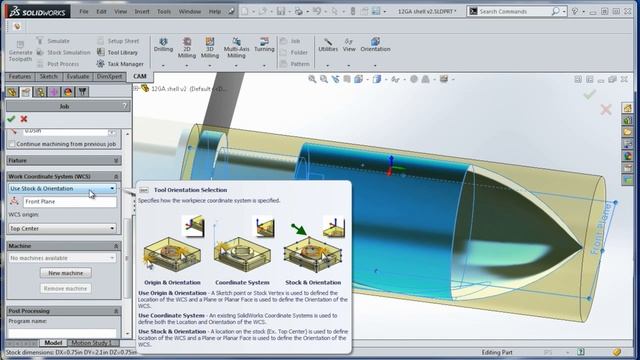Click the Generate Toolpath icon
This screenshot has height=360, width=640.
point(20,44)
